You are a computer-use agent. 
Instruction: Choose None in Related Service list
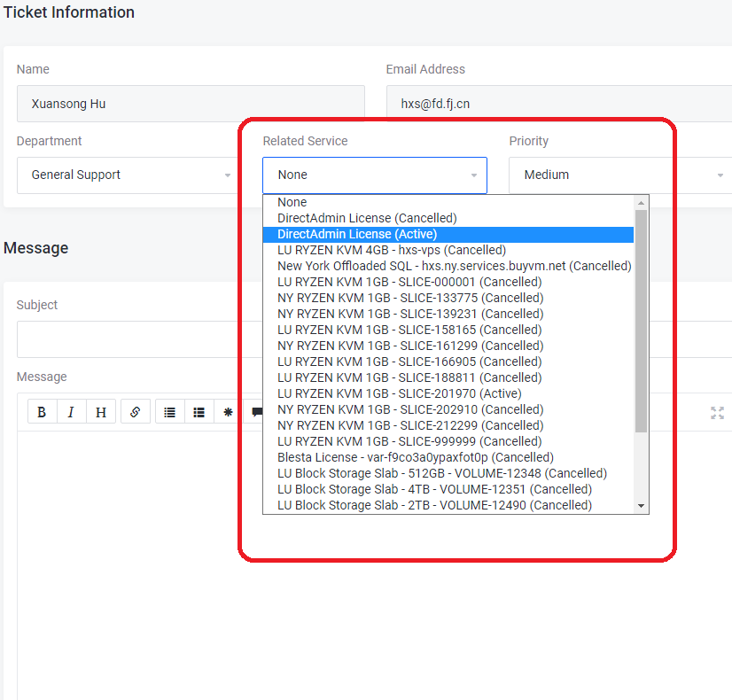(x=448, y=202)
